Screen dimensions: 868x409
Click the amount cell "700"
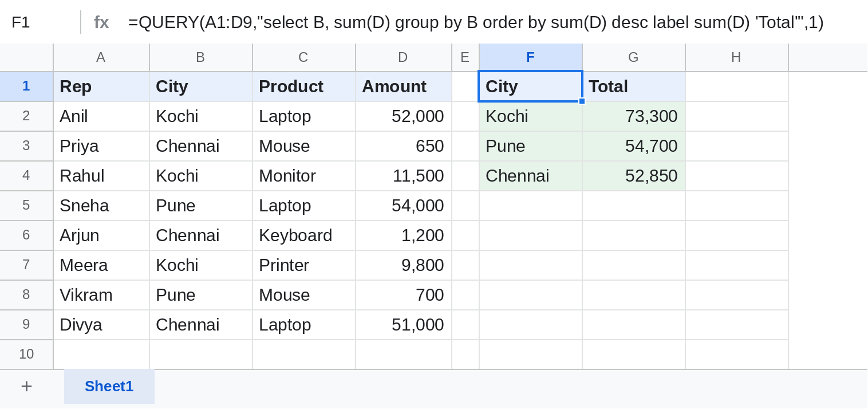(404, 295)
